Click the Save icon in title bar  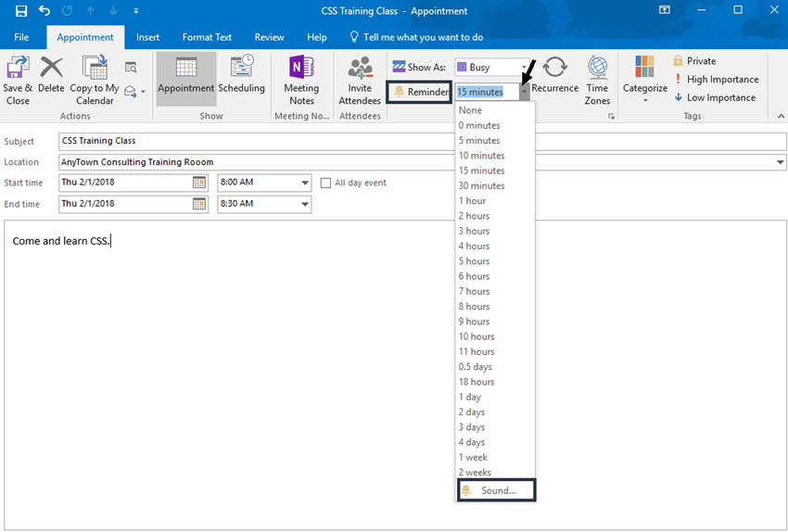coord(21,10)
